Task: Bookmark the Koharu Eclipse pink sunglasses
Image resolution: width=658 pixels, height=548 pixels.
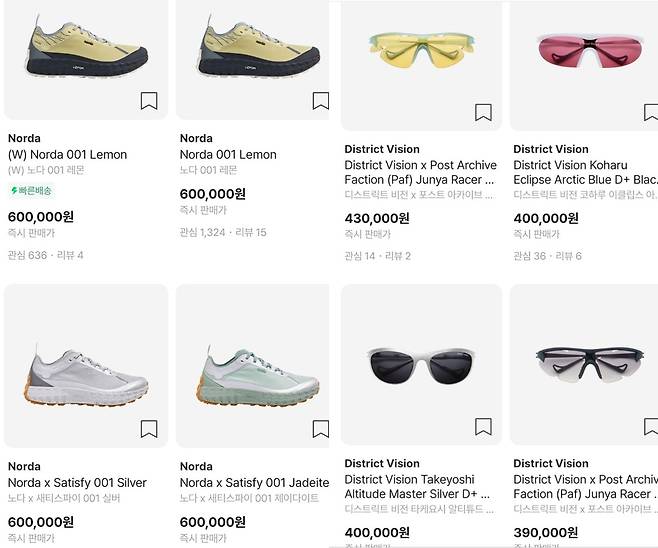Action: [651, 112]
